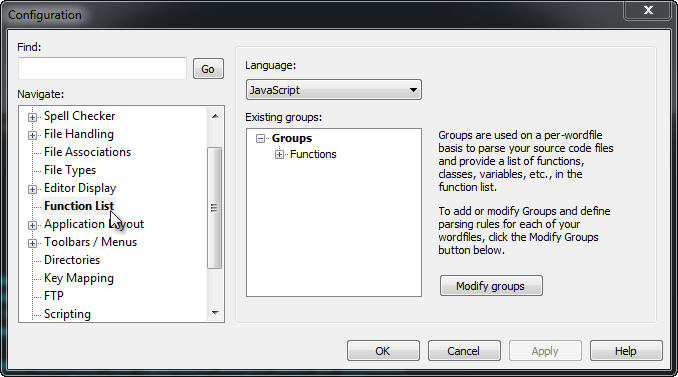
Task: Open the File Associations settings
Action: (87, 152)
